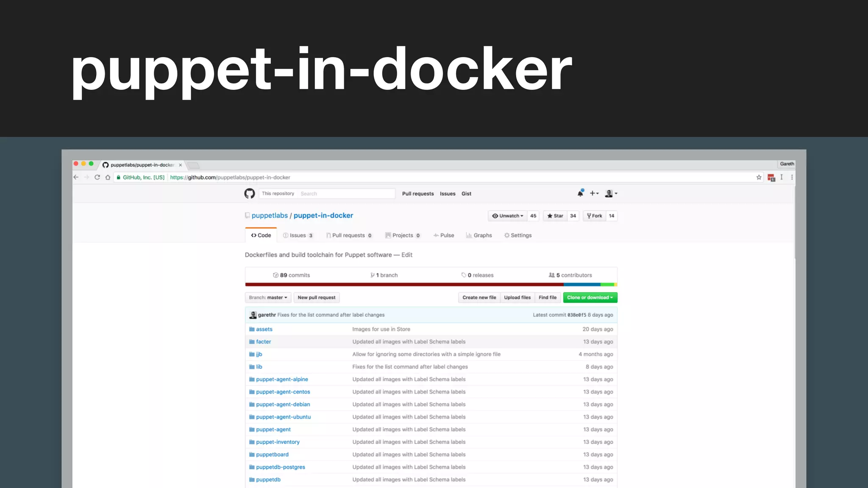Open a new browser tab
The height and width of the screenshot is (488, 868).
[x=193, y=165]
